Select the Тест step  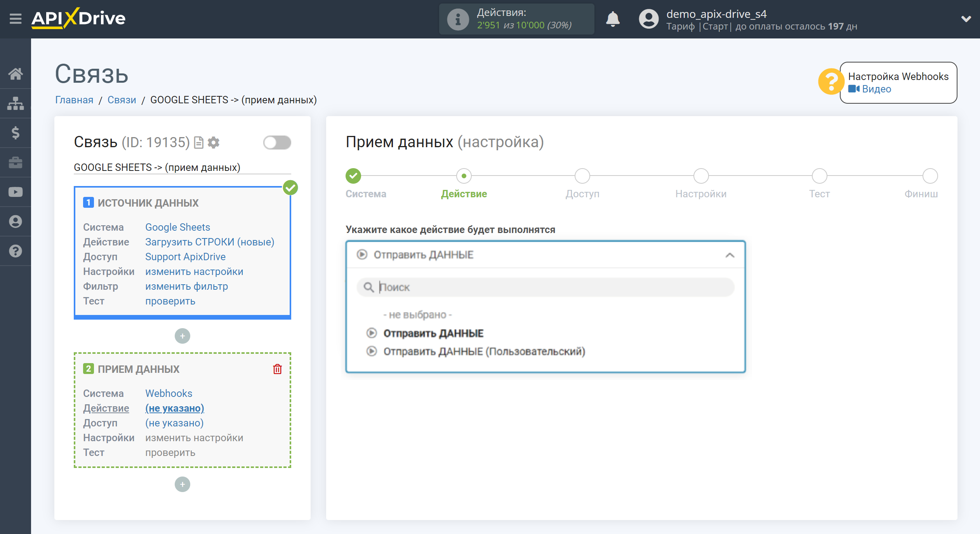819,176
